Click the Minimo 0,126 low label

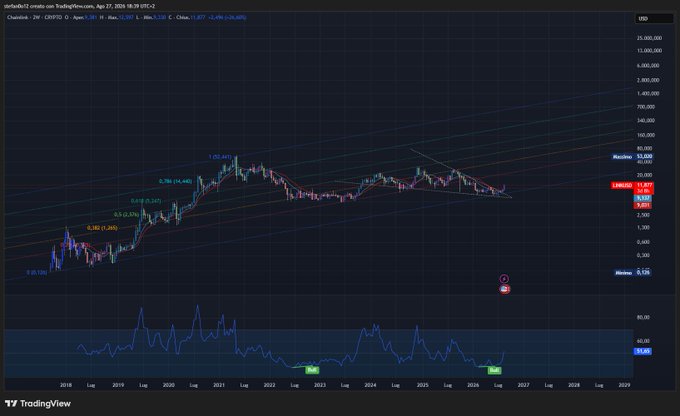(x=633, y=272)
